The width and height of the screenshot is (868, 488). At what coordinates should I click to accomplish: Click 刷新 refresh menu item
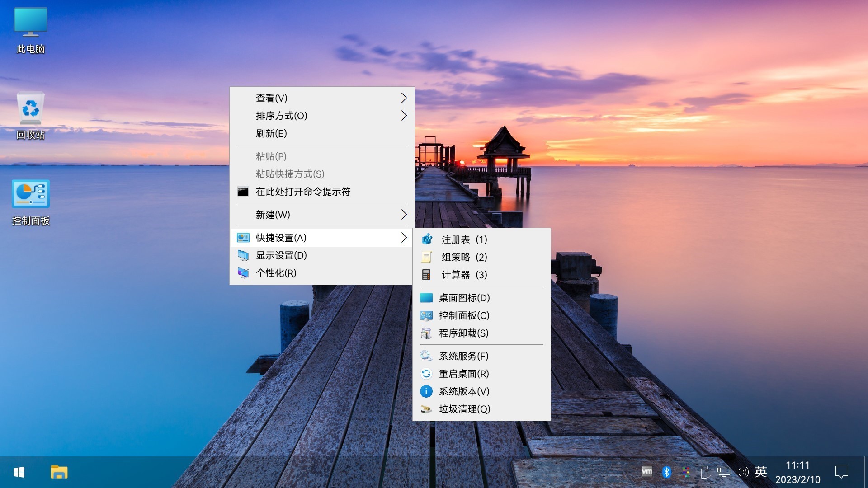(271, 133)
